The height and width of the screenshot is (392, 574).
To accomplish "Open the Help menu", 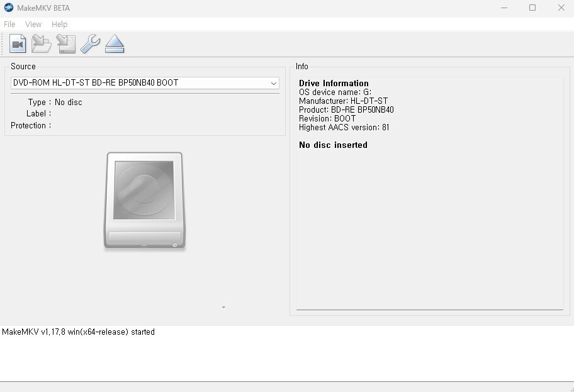I will tap(59, 24).
